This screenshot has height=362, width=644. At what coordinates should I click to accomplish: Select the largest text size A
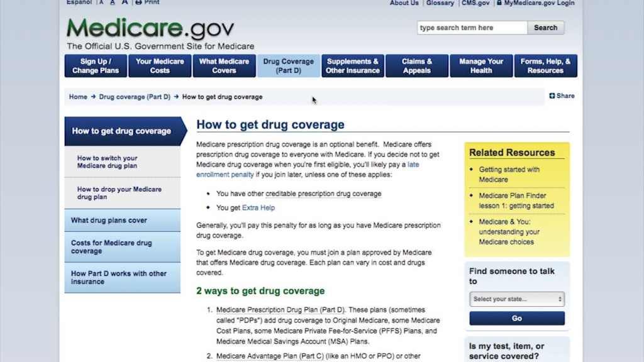click(x=125, y=3)
